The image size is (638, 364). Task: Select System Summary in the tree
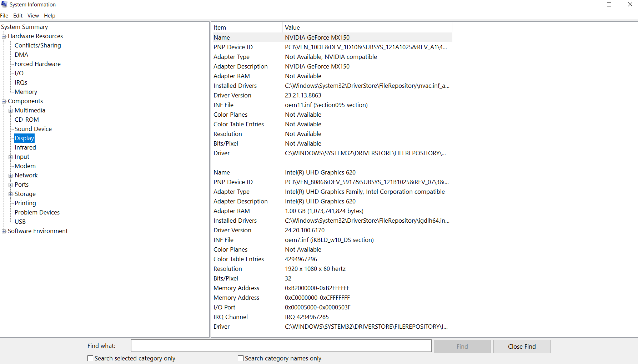pos(24,27)
